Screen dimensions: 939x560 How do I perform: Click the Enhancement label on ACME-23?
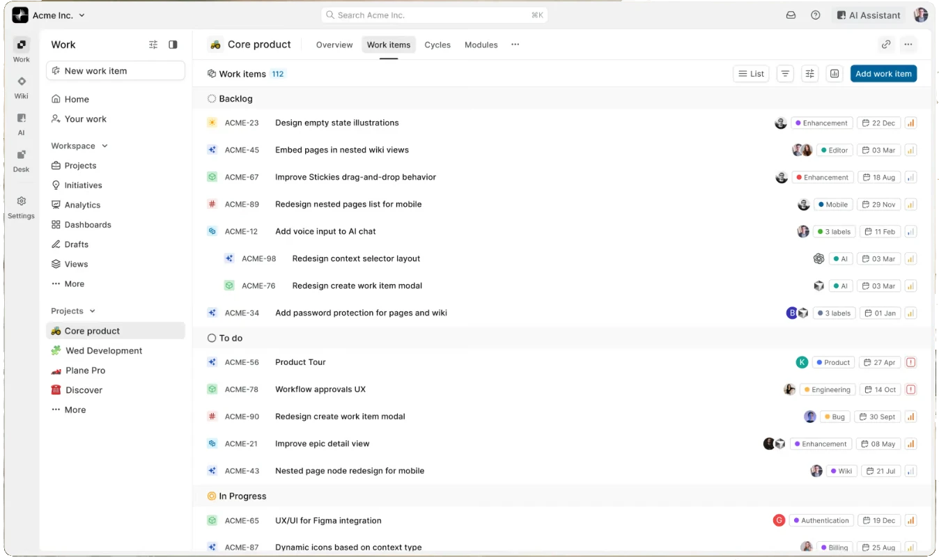point(821,123)
